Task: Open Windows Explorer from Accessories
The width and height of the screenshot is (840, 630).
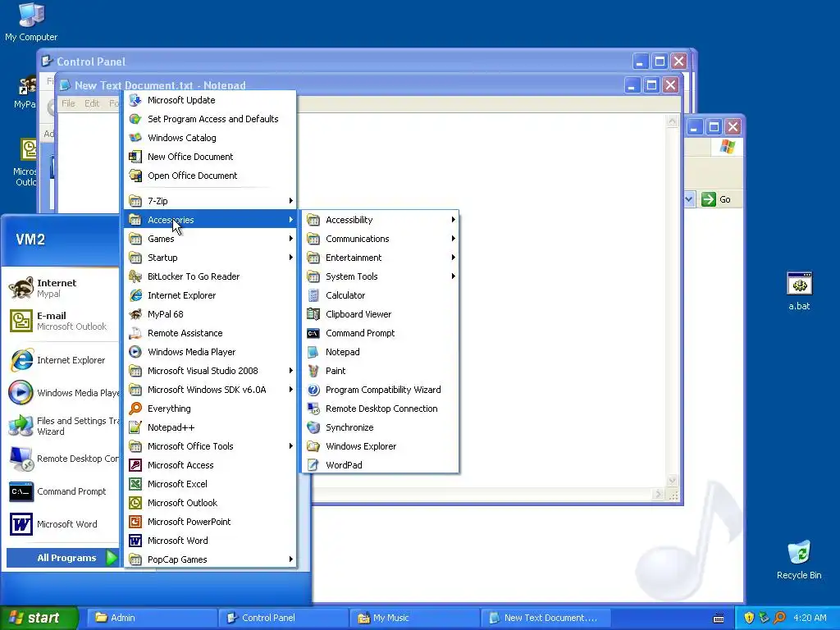Action: [x=381, y=445]
